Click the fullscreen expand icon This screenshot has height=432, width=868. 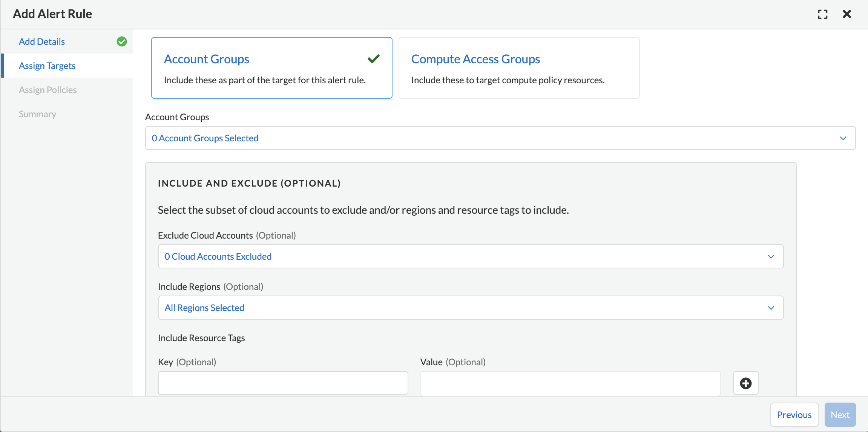coord(822,14)
